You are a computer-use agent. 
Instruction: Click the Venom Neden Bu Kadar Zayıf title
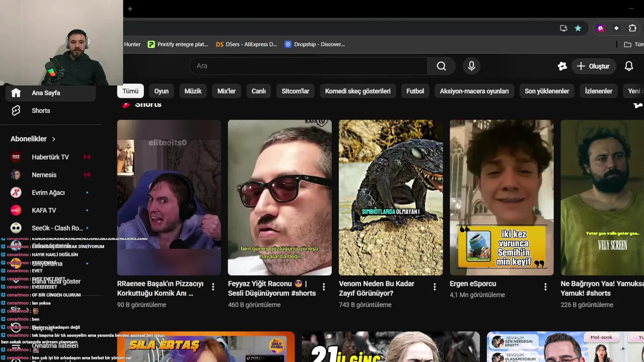(376, 289)
